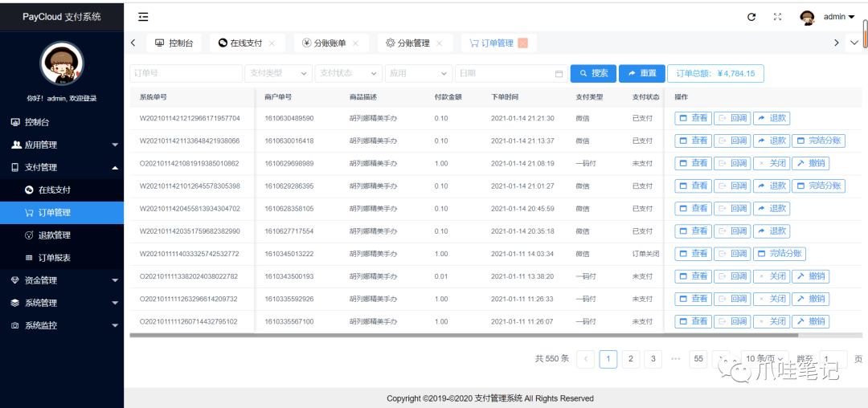868x408 pixels.
Task: Click the previous page arrow
Action: 586,359
